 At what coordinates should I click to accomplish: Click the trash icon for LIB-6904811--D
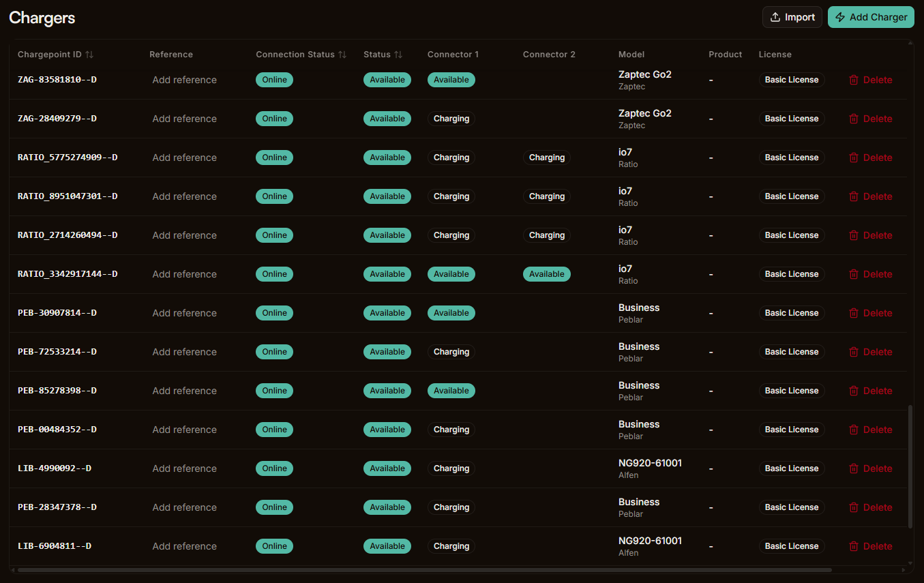[x=854, y=546]
